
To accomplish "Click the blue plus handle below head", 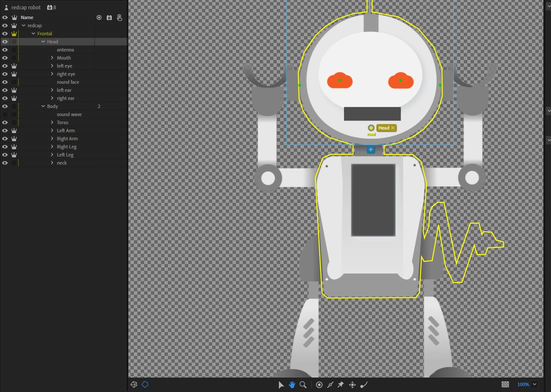I will [x=371, y=150].
